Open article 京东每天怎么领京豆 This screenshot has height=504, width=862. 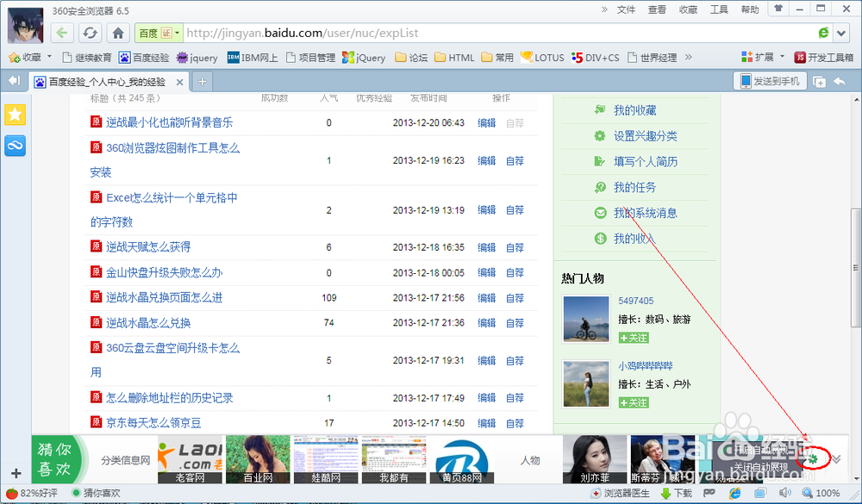[x=153, y=423]
